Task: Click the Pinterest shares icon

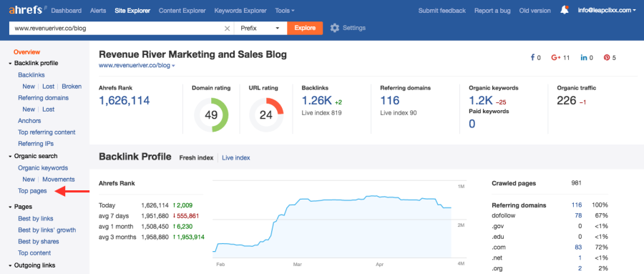Action: click(x=607, y=58)
